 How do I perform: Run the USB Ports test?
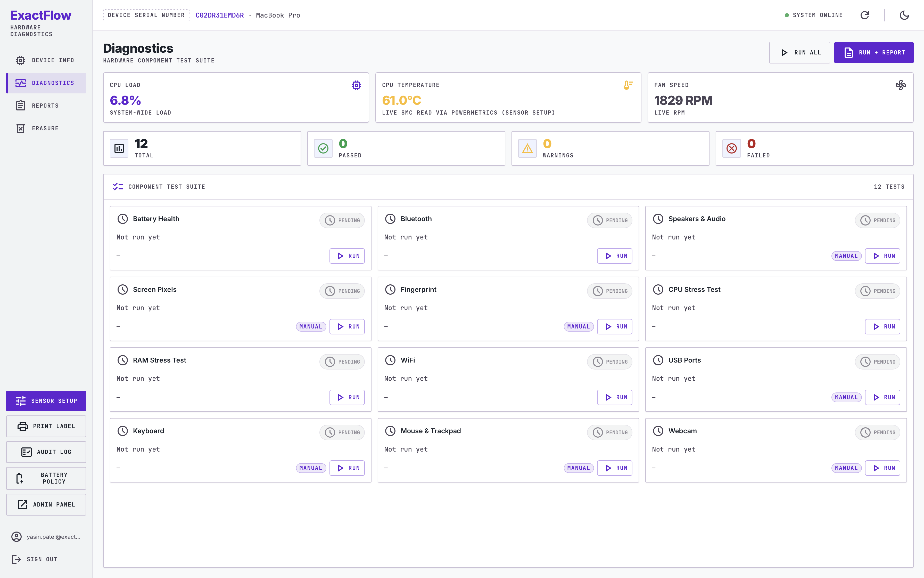(x=882, y=397)
